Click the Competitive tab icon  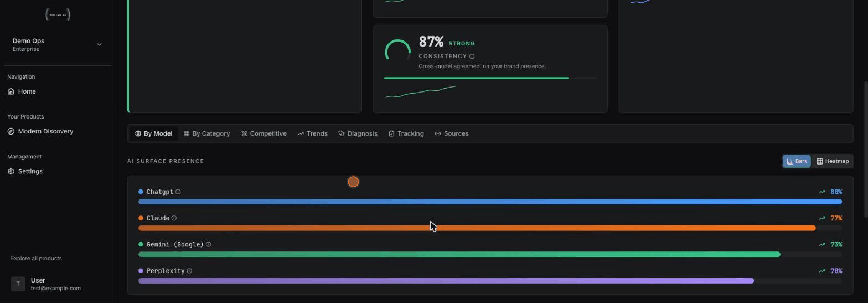(244, 133)
